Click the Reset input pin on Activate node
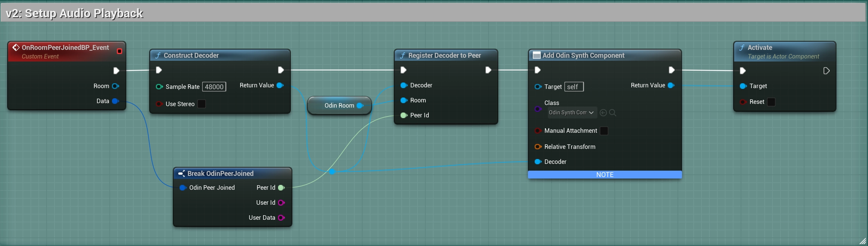The height and width of the screenshot is (246, 868). 743,102
